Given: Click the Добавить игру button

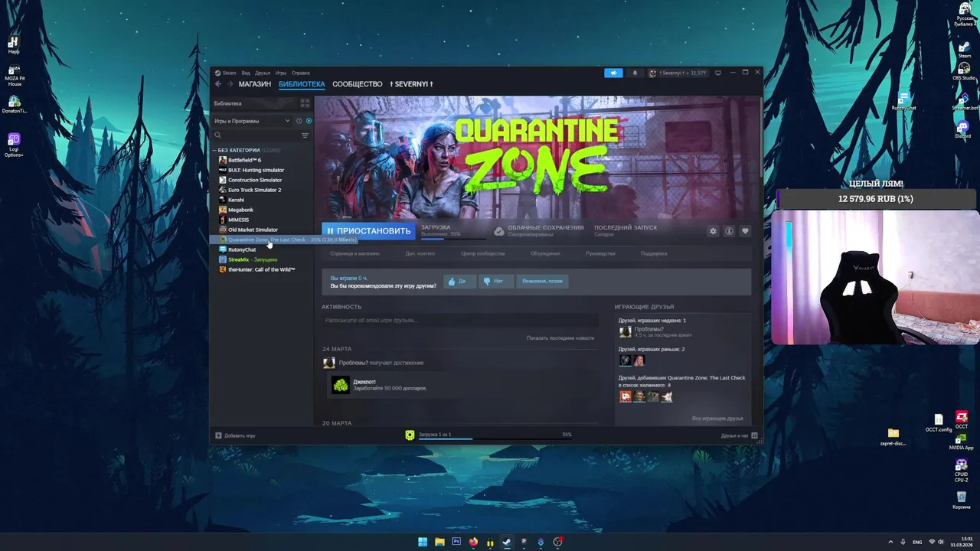Looking at the screenshot, I should point(235,435).
